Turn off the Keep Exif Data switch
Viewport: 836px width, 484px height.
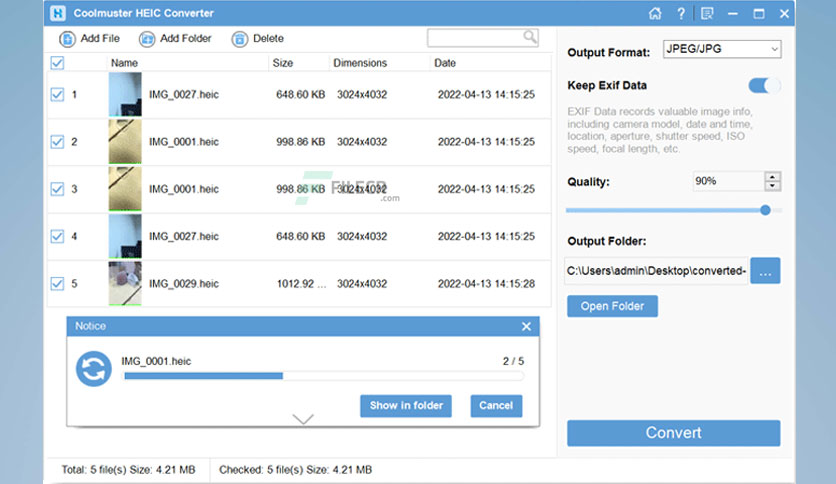click(x=764, y=85)
